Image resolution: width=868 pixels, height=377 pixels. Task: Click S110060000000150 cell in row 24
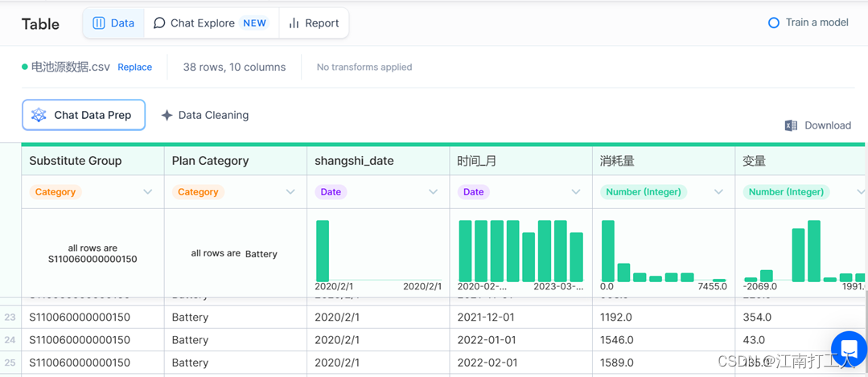(93, 340)
